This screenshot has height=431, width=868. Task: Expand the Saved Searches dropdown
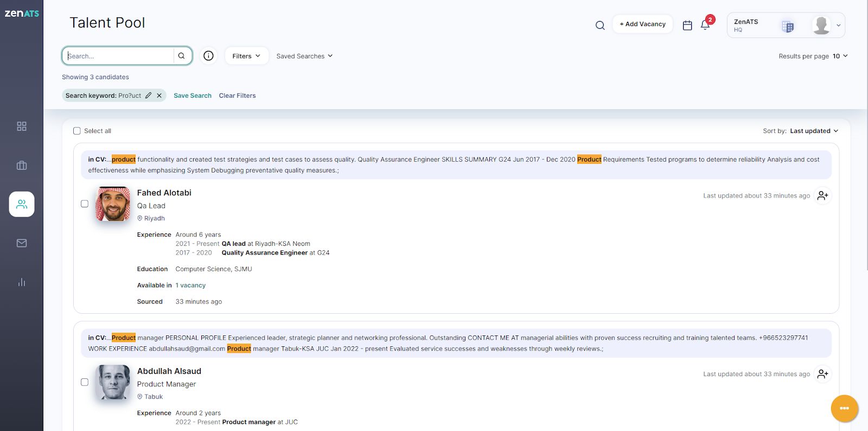click(304, 56)
